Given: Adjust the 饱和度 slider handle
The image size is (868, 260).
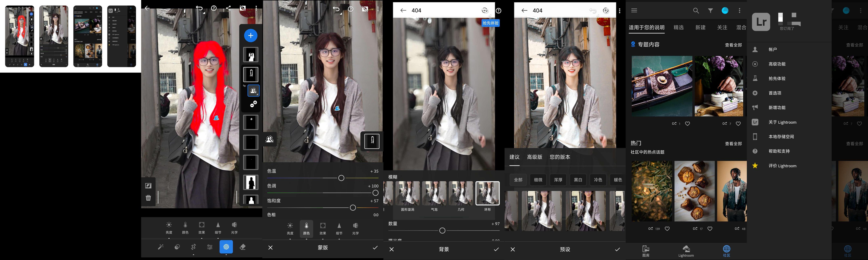Looking at the screenshot, I should tap(353, 208).
